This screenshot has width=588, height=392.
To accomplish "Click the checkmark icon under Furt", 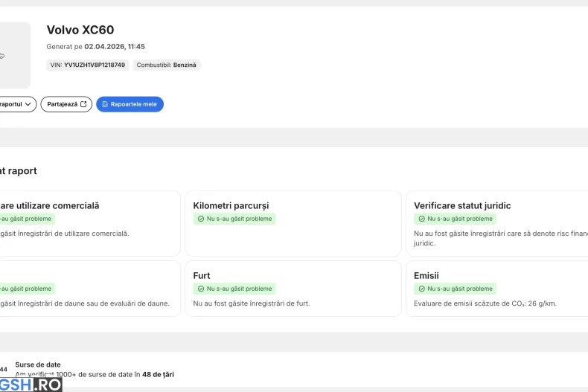I will click(x=200, y=289).
